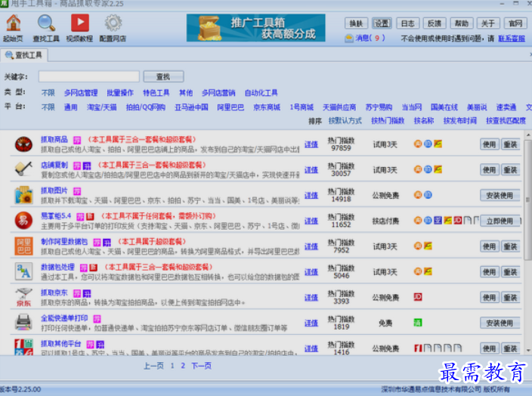The width and height of the screenshot is (532, 396).
Task: Visit the 官网 official site button
Action: tap(515, 23)
